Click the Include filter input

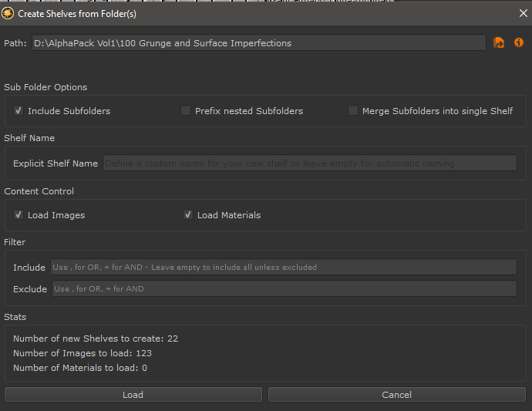(283, 267)
